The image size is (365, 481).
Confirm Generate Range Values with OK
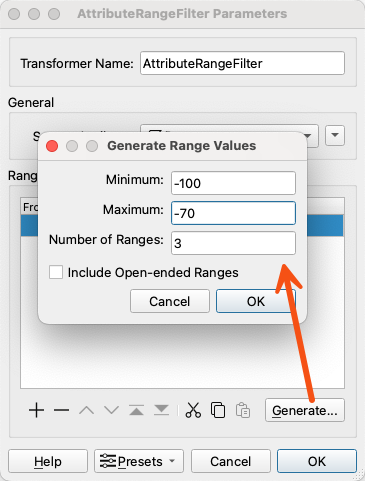[256, 301]
